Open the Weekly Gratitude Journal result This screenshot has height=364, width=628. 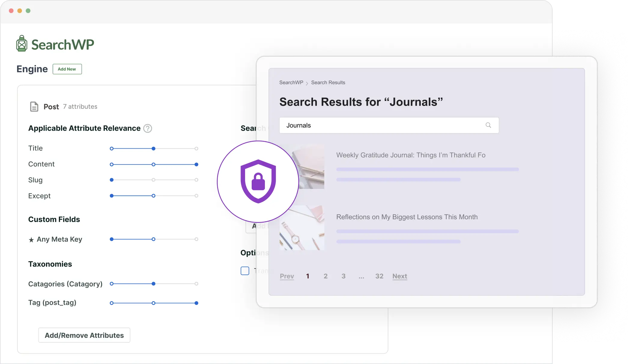pyautogui.click(x=411, y=155)
